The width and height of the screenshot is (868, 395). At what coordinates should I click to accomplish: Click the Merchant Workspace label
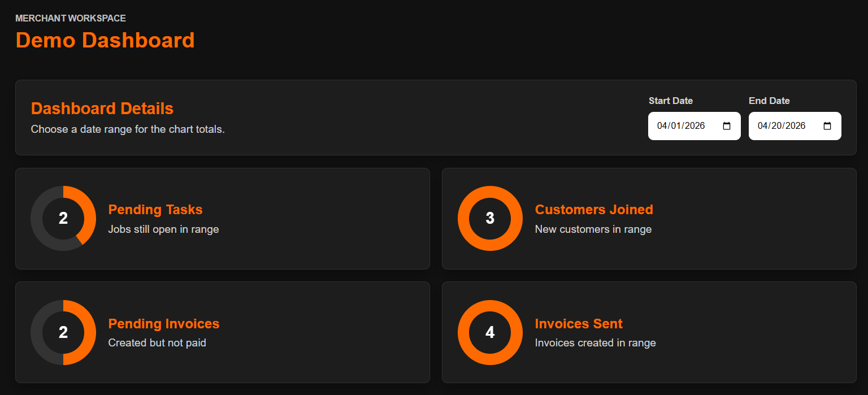coord(70,18)
